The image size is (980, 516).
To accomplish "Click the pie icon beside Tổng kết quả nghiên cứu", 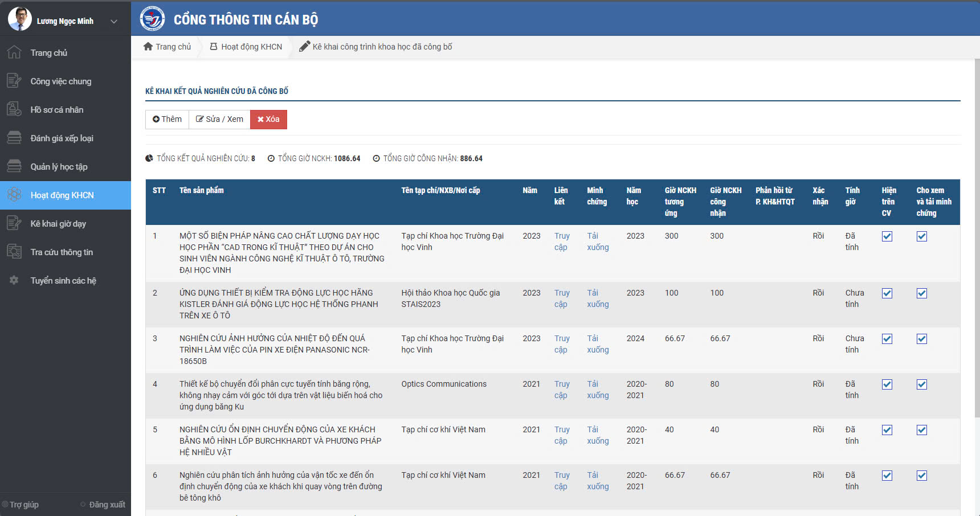I will tap(149, 158).
